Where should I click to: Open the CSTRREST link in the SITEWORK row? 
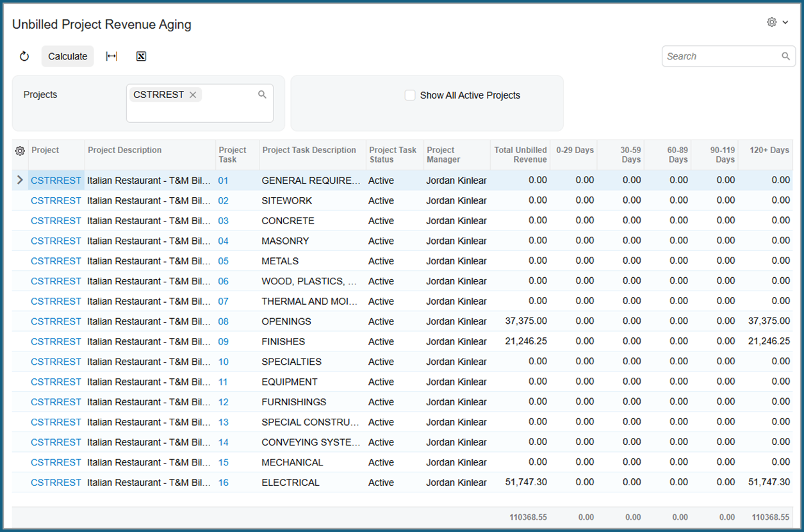point(56,200)
